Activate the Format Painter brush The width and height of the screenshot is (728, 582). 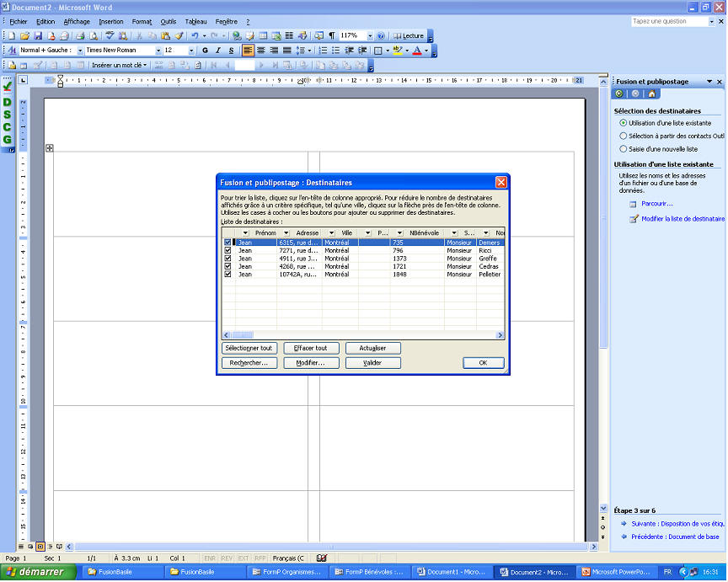coord(179,35)
